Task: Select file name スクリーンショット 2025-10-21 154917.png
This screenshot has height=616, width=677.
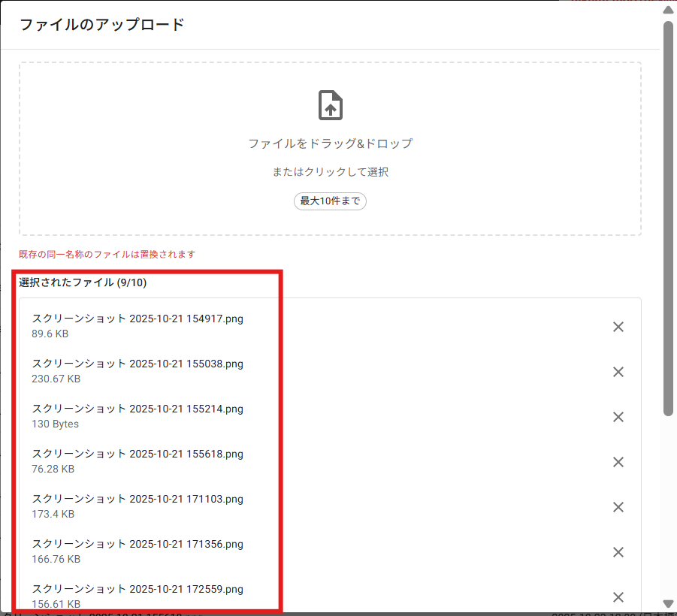Action: [x=138, y=319]
